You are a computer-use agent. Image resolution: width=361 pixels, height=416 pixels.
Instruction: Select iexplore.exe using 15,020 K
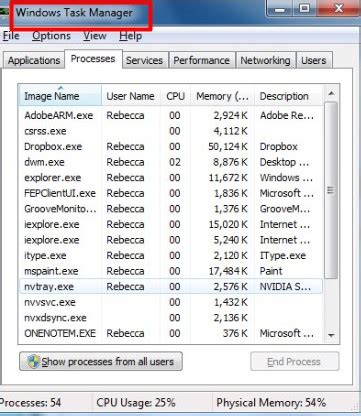tap(171, 224)
